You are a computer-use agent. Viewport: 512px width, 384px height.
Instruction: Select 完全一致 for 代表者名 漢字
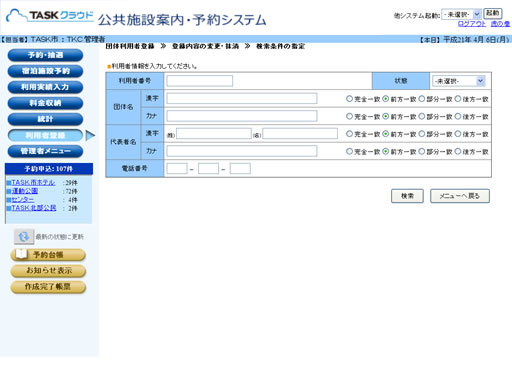pyautogui.click(x=349, y=134)
